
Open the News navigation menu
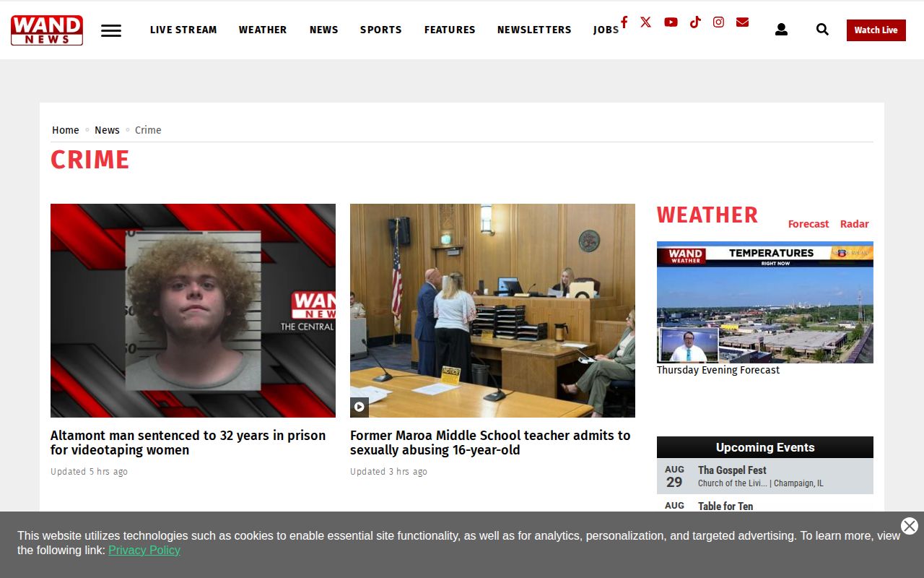click(324, 30)
